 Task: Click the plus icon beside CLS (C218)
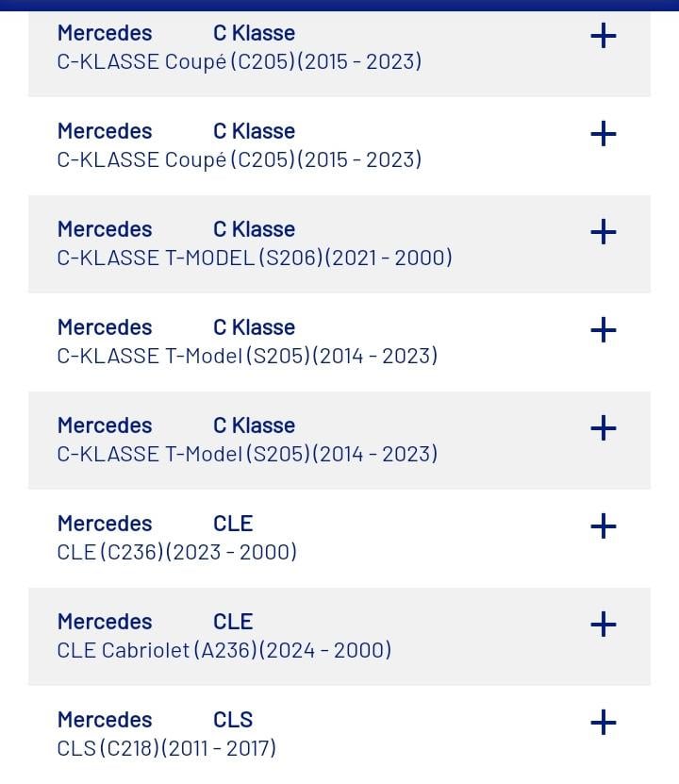tap(603, 723)
